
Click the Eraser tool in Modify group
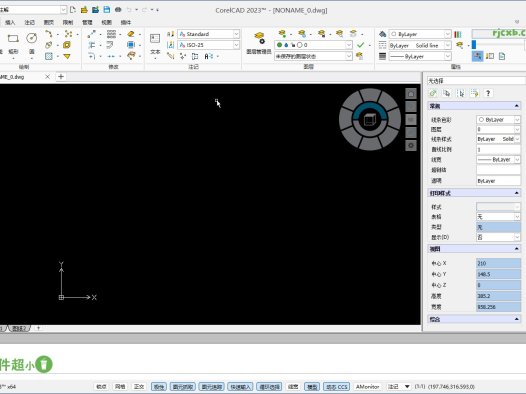pos(131,34)
